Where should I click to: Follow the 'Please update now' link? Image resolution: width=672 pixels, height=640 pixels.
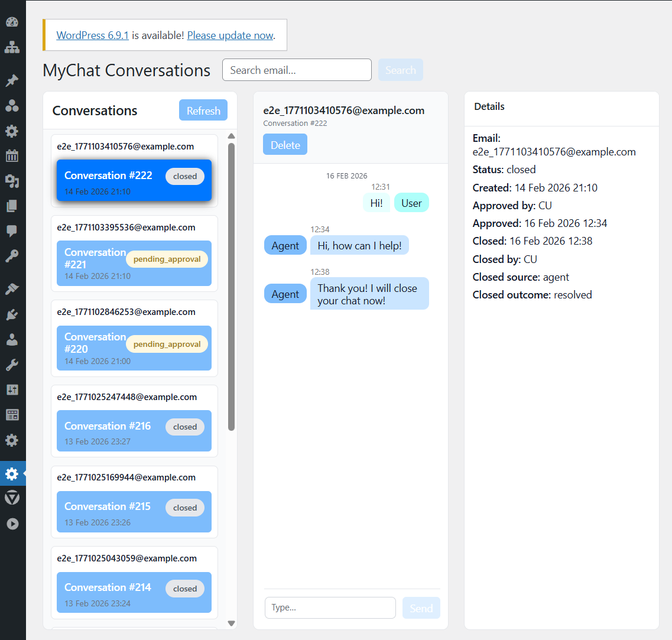point(230,35)
